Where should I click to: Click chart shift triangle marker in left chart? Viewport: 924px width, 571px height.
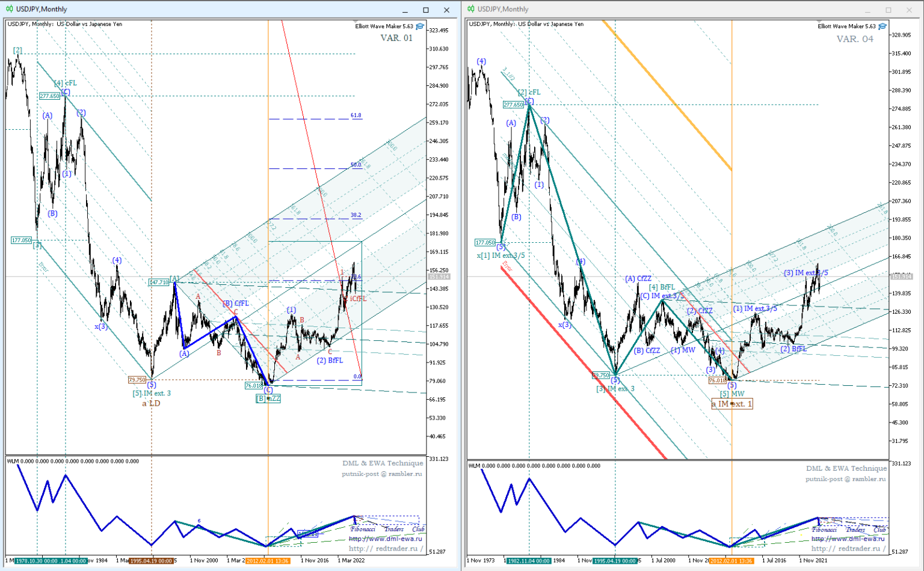point(356,22)
